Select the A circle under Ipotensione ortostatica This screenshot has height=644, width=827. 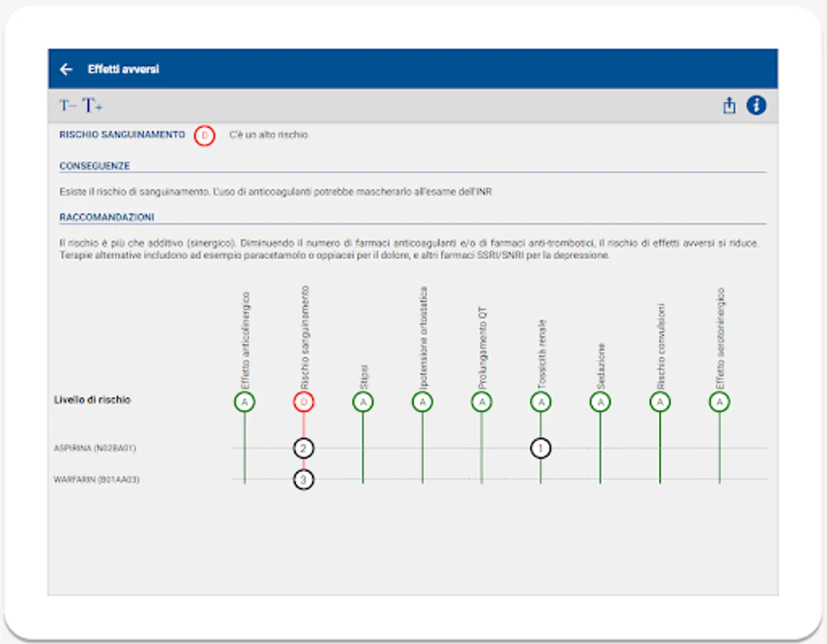coord(422,402)
